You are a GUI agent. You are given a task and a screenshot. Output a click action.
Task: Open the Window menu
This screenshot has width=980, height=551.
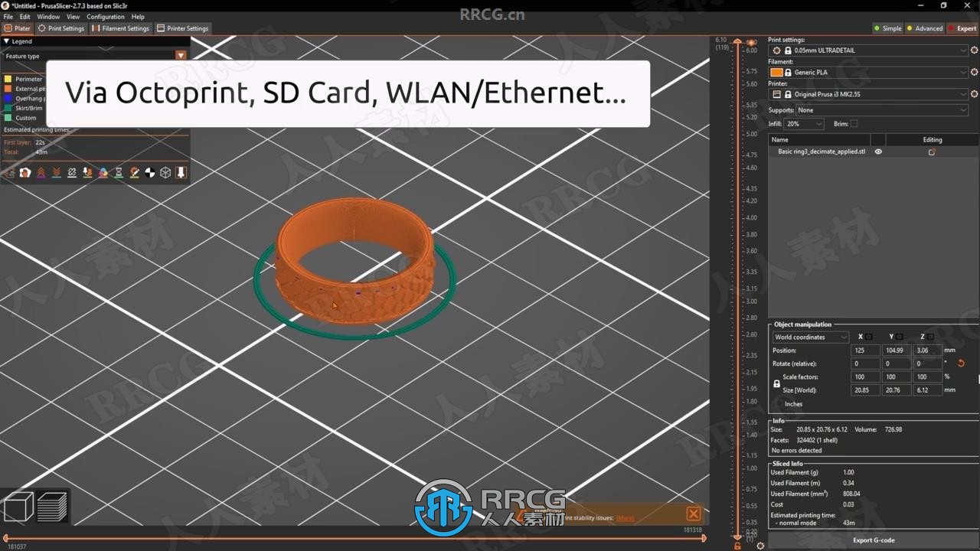point(48,17)
